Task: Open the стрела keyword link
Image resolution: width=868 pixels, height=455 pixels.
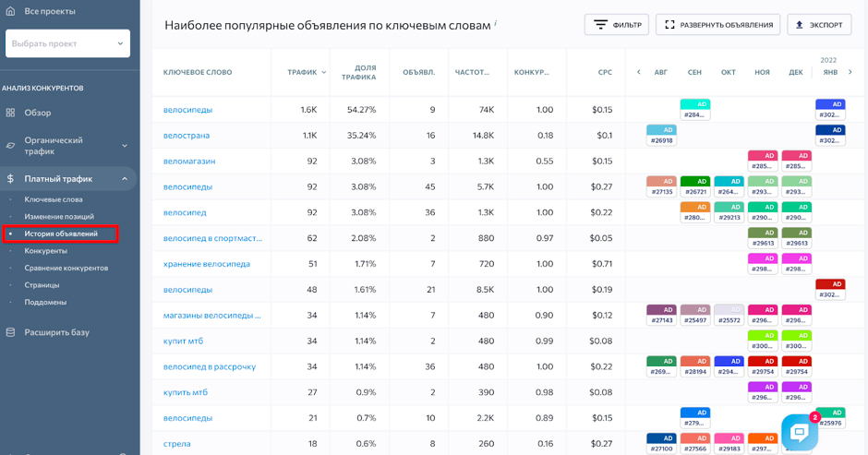Action: (176, 443)
